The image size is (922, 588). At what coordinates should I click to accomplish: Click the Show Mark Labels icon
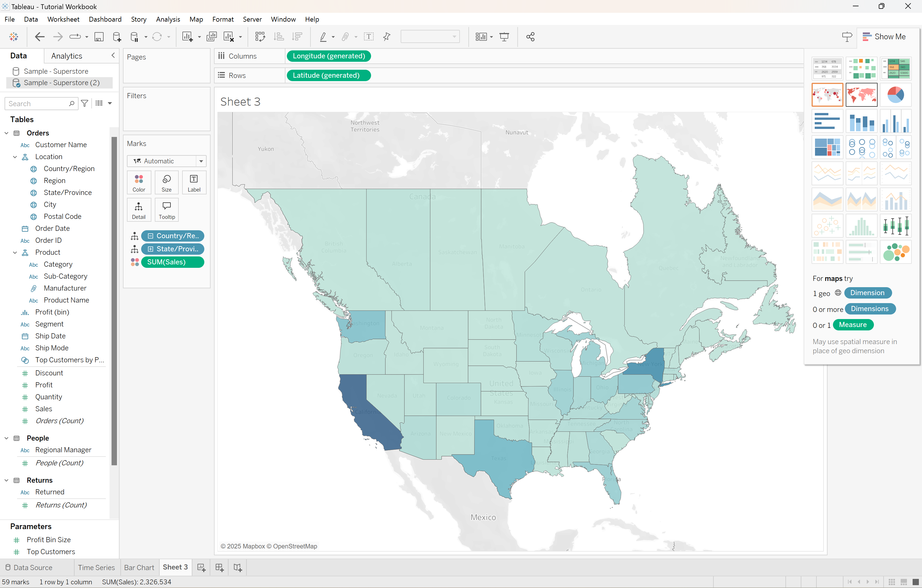pyautogui.click(x=369, y=37)
